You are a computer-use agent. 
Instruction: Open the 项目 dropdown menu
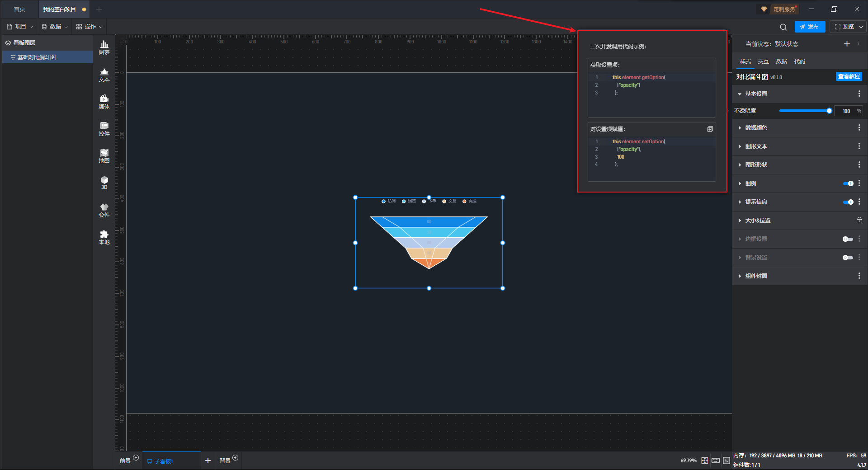pos(20,27)
